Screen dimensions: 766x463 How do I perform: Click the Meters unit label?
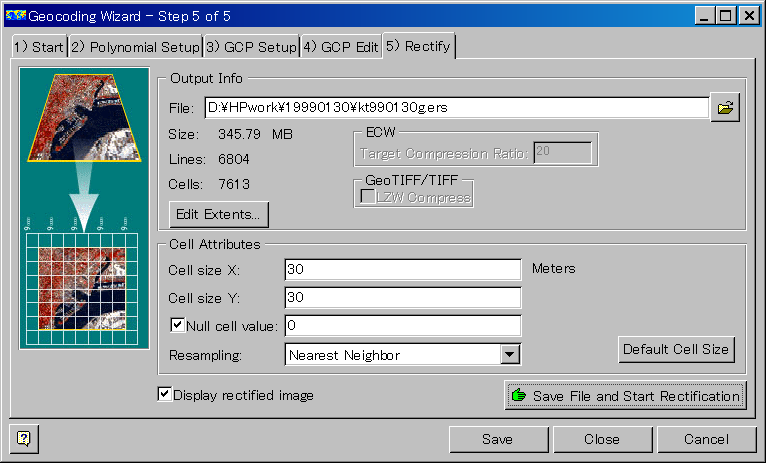tap(553, 269)
